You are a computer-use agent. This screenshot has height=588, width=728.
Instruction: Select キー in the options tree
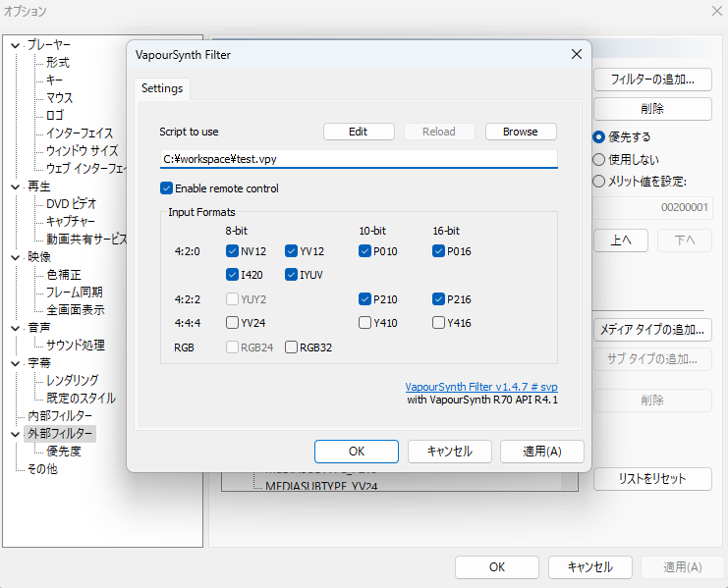54,80
